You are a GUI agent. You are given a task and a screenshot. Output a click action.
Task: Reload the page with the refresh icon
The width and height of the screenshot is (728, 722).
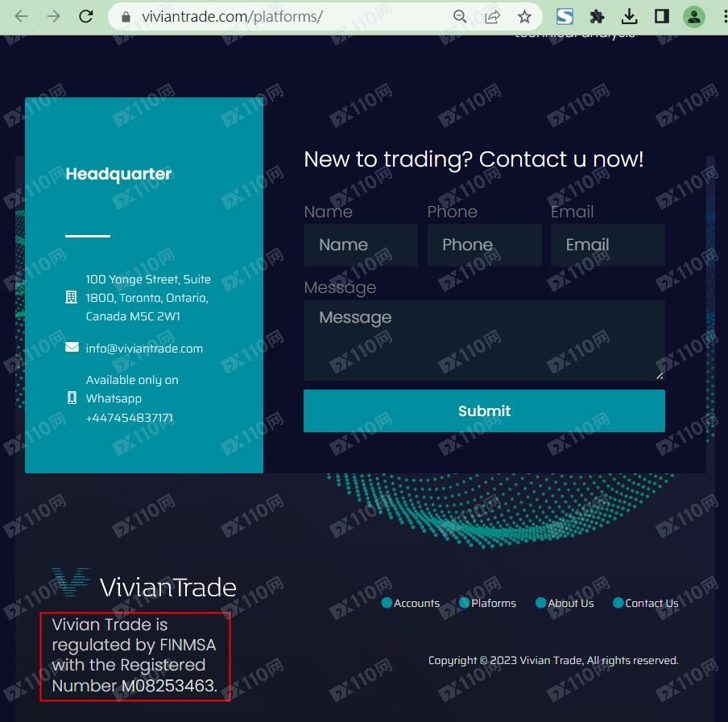pos(86,17)
